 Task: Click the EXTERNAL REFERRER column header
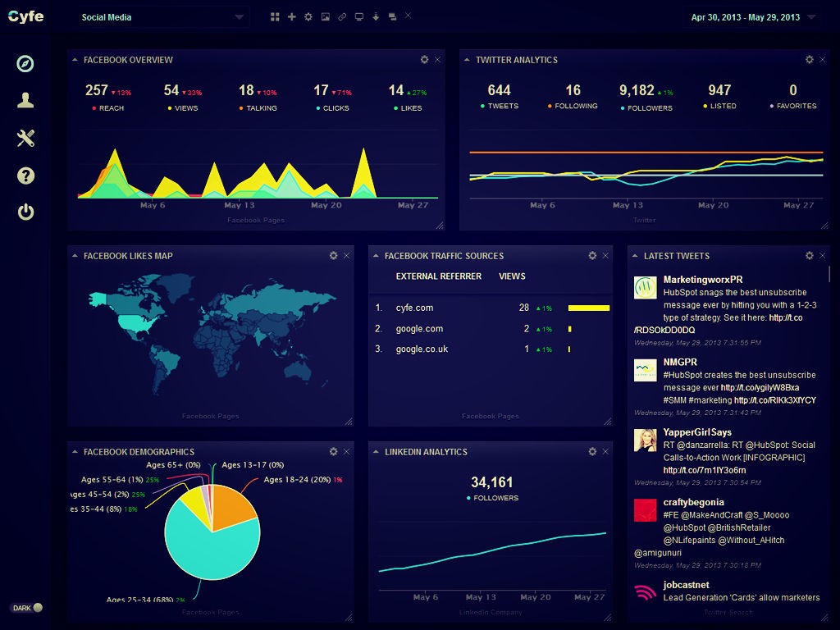click(x=438, y=276)
